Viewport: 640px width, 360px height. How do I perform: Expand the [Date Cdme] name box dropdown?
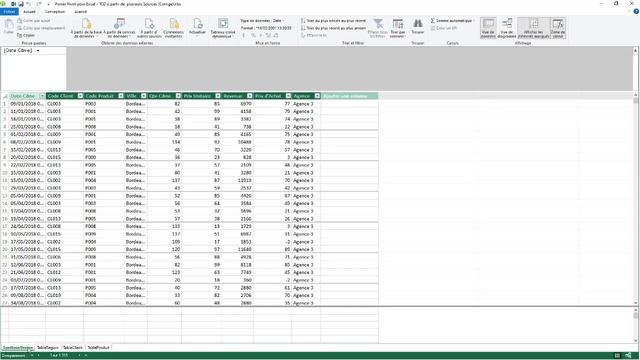click(38, 51)
